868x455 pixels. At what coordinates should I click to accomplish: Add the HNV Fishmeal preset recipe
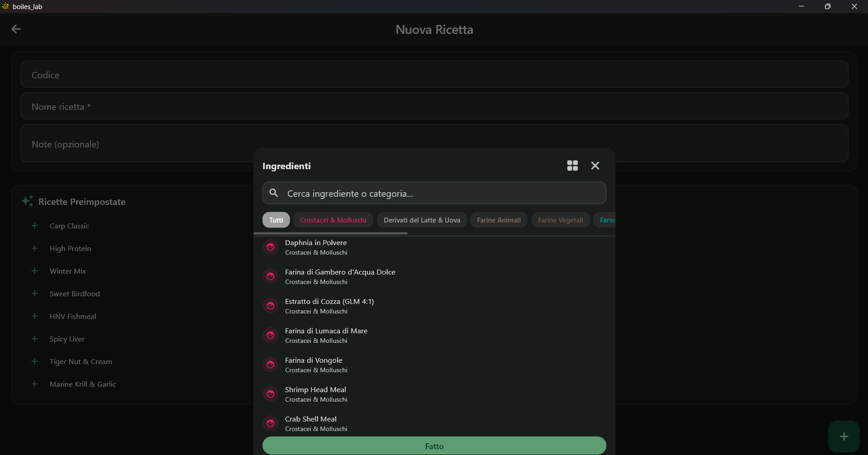(x=34, y=316)
